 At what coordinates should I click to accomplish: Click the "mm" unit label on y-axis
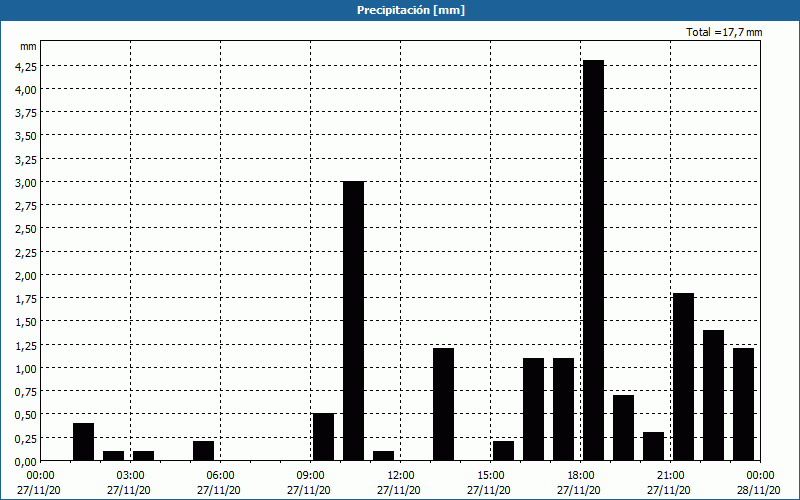coord(28,46)
